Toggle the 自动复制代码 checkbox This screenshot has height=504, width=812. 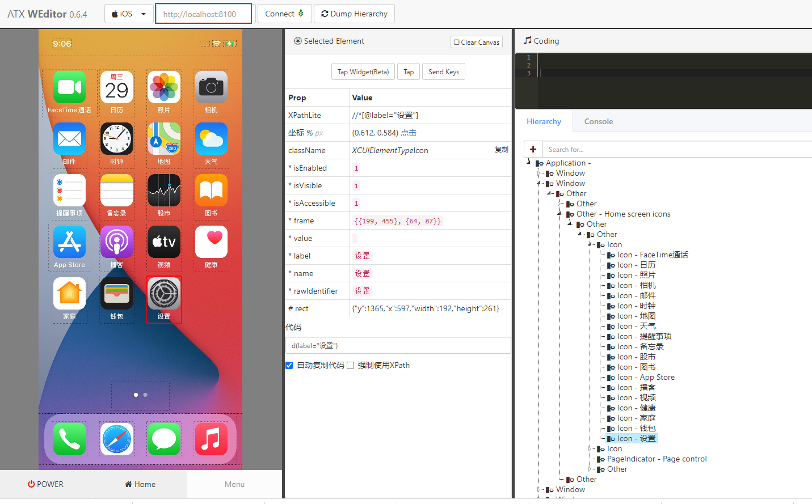[289, 365]
